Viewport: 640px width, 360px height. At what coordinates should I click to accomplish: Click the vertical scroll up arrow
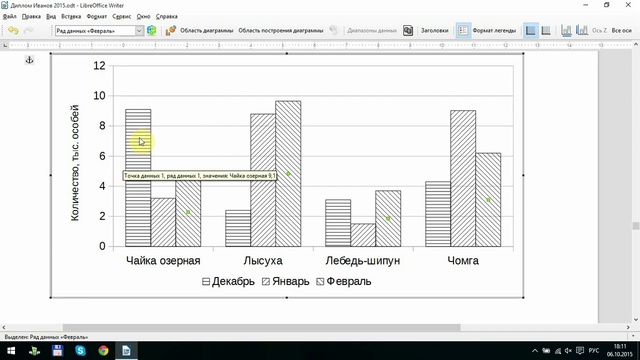point(636,45)
